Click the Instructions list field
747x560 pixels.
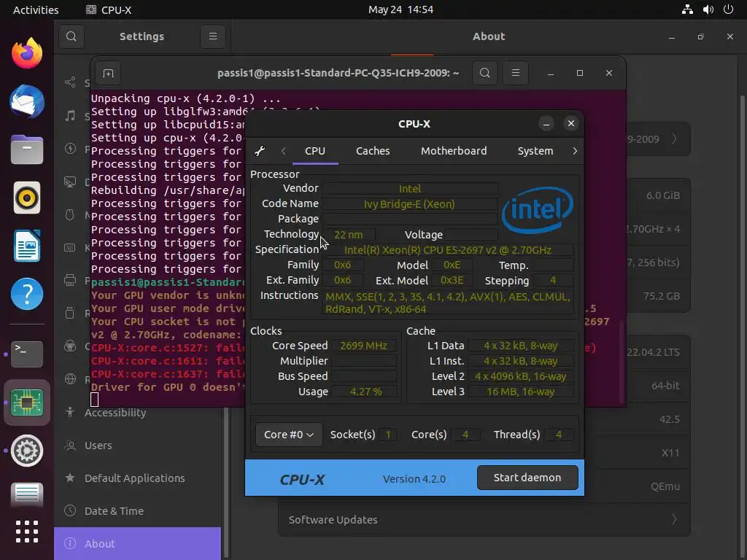448,303
